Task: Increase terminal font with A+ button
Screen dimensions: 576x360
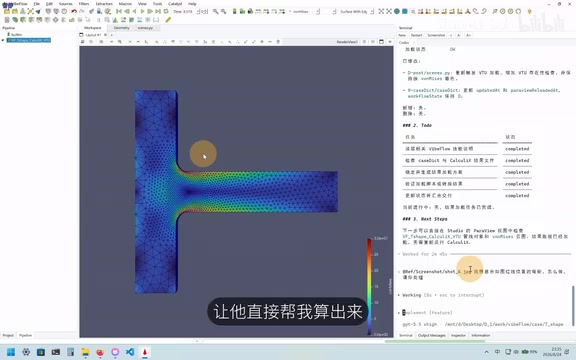Action: click(468, 35)
